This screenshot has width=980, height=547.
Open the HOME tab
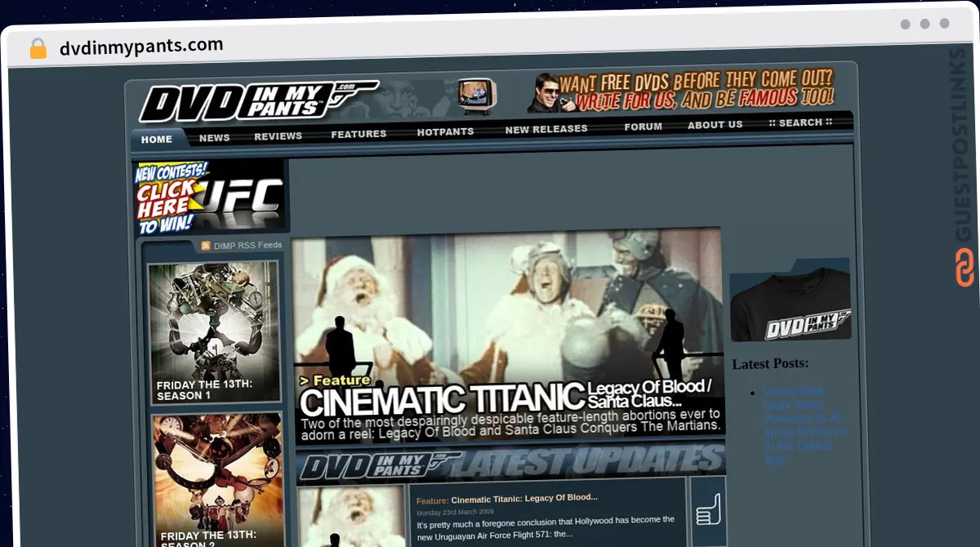tap(157, 140)
